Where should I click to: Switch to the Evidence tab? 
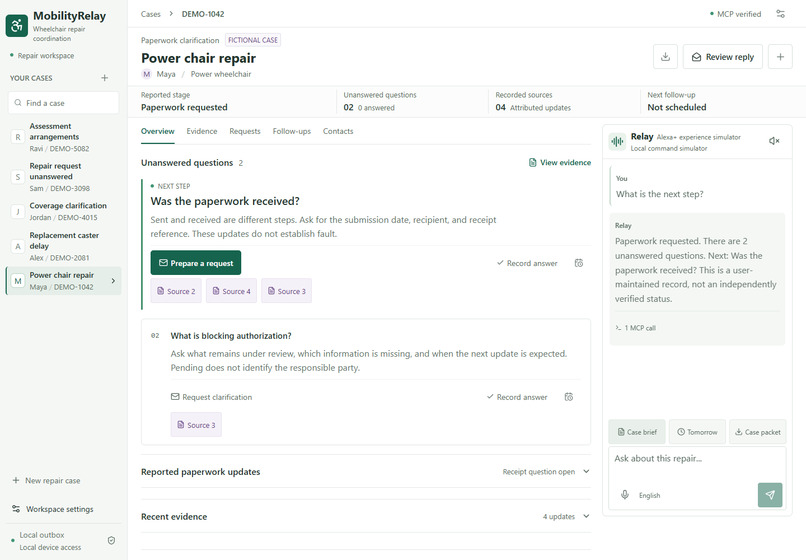[202, 131]
